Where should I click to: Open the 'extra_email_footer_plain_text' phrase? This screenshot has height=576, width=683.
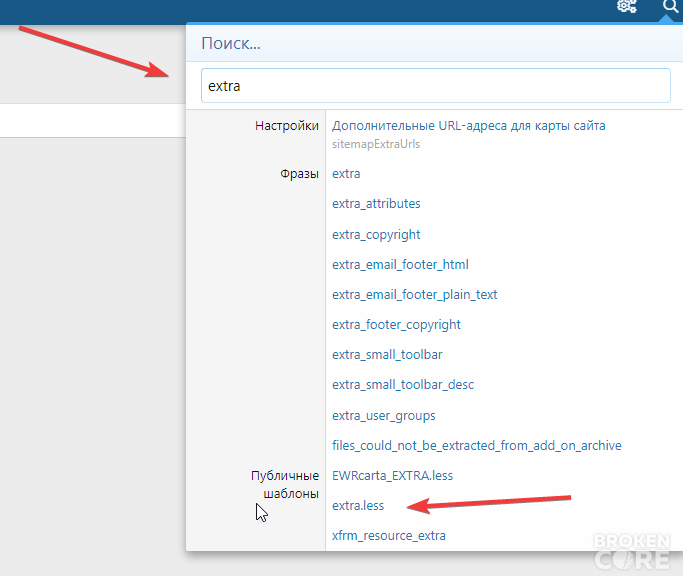pyautogui.click(x=415, y=295)
